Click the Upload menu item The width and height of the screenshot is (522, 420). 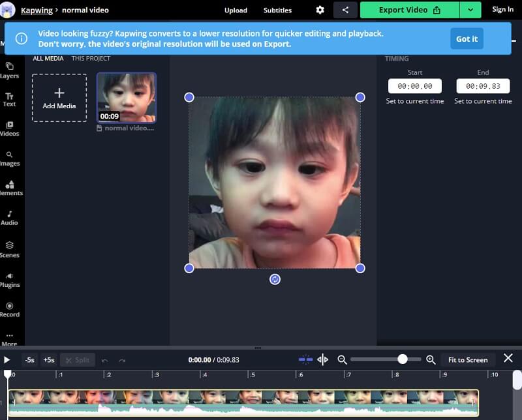[236, 10]
